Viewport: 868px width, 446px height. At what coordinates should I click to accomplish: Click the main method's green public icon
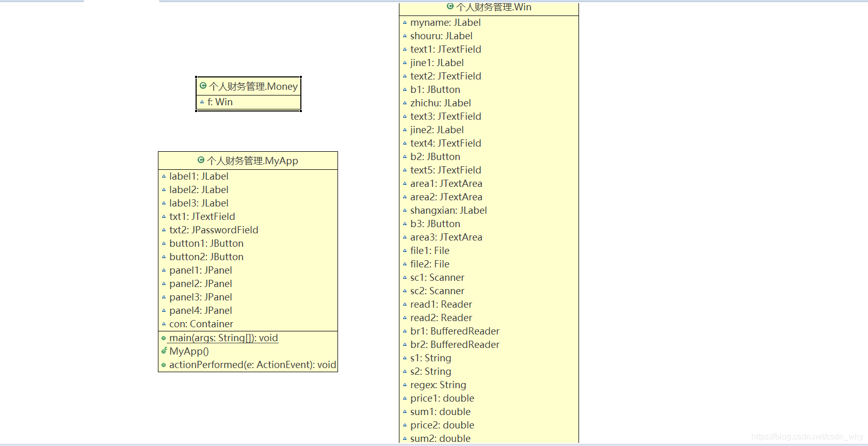pos(164,338)
